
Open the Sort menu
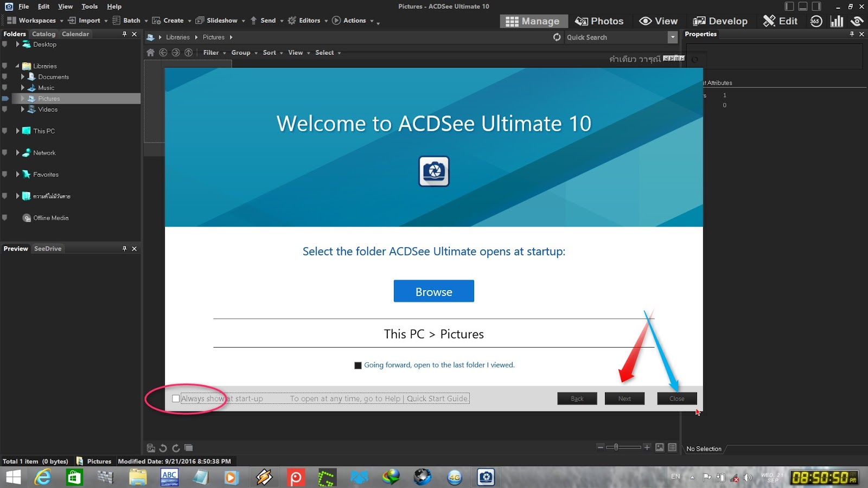click(x=273, y=53)
